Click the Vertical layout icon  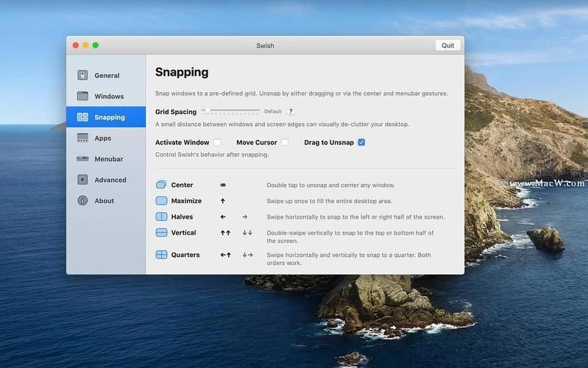(161, 233)
